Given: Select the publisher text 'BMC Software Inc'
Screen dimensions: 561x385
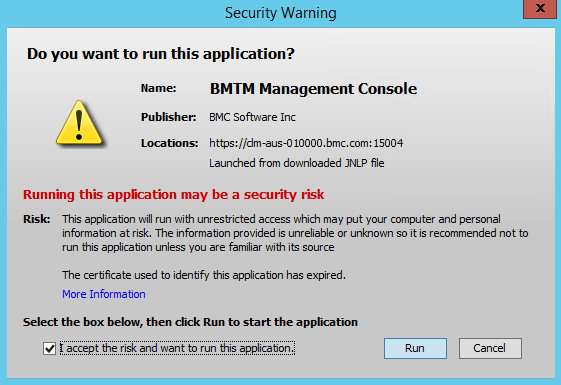Looking at the screenshot, I should tap(252, 117).
